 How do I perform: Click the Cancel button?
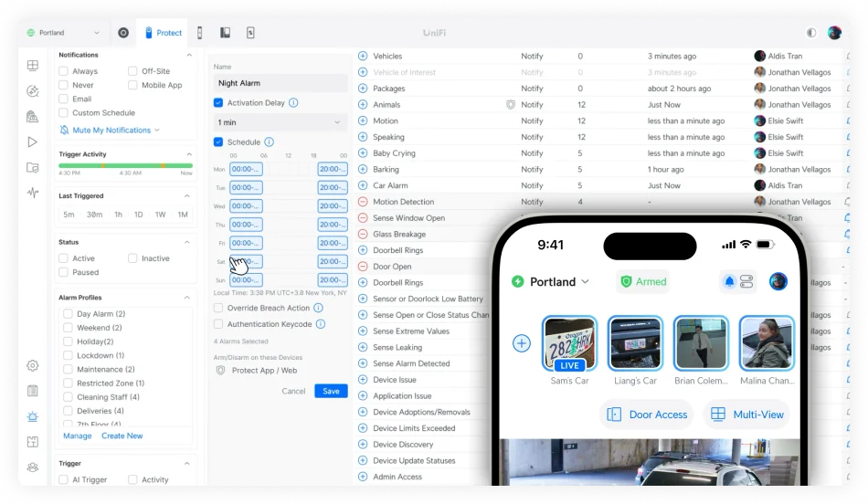click(293, 391)
